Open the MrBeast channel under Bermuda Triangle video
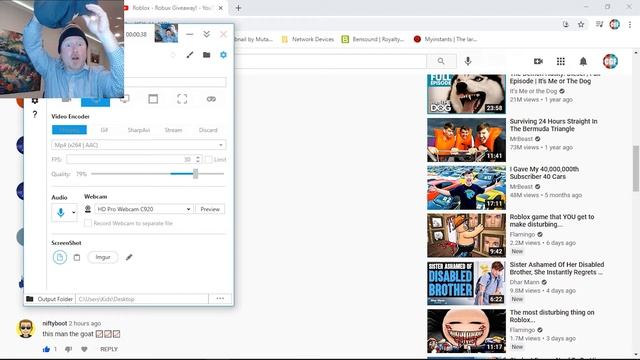 (x=521, y=139)
